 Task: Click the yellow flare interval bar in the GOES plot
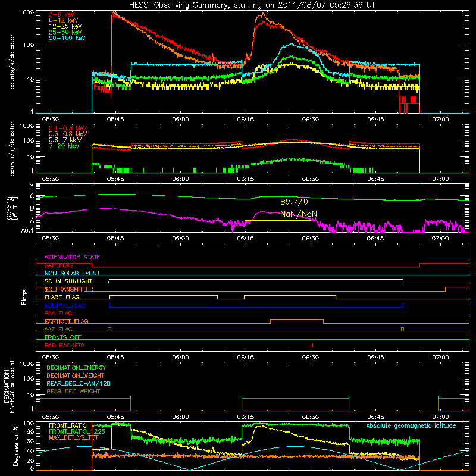278,220
